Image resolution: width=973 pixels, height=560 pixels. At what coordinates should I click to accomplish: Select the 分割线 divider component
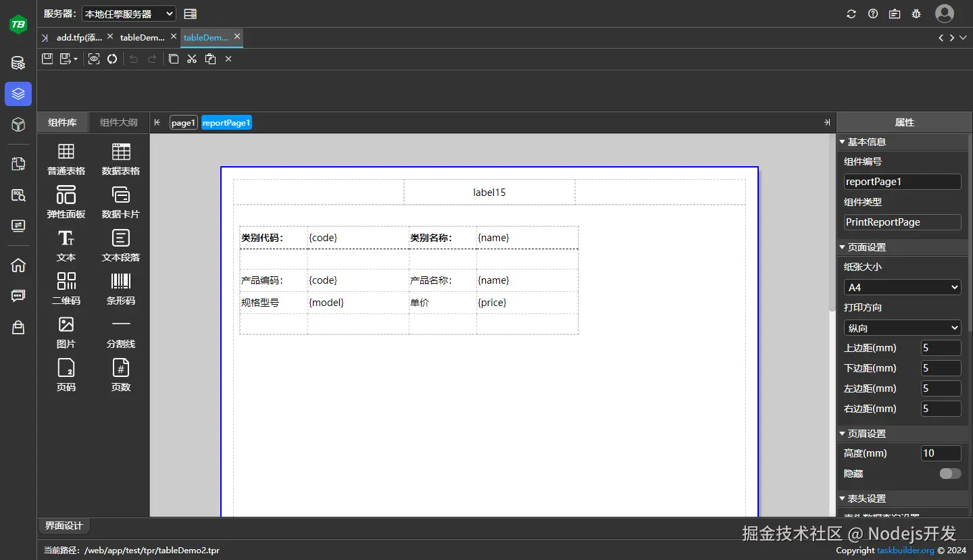pyautogui.click(x=121, y=332)
